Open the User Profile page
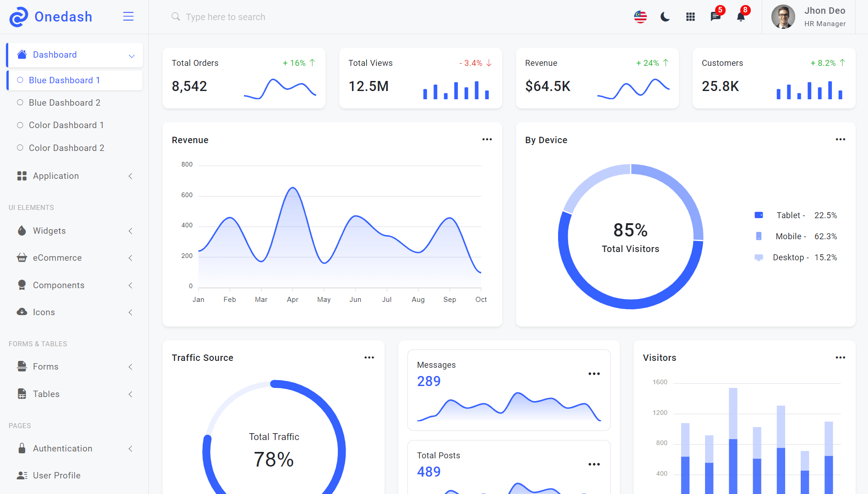This screenshot has height=494, width=868. [x=56, y=475]
